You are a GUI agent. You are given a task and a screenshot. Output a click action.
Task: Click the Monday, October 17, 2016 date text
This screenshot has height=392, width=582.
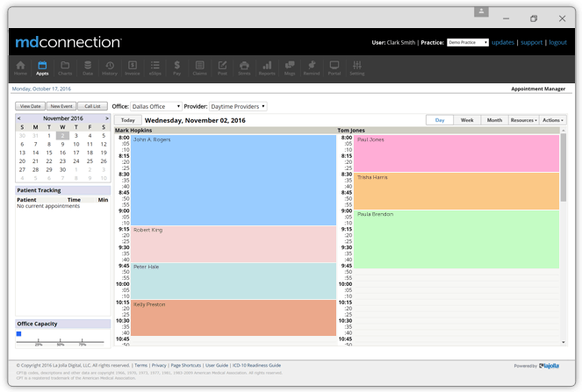41,89
